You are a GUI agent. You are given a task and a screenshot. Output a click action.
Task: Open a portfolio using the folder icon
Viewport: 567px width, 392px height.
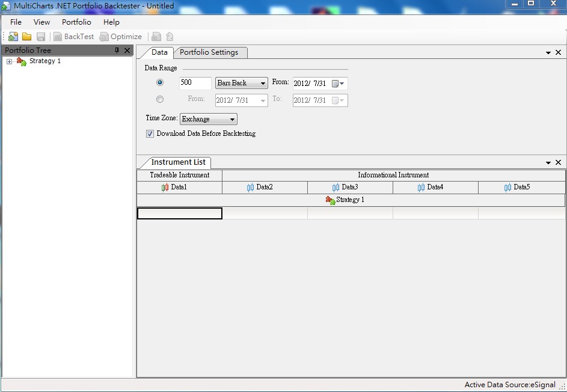27,37
